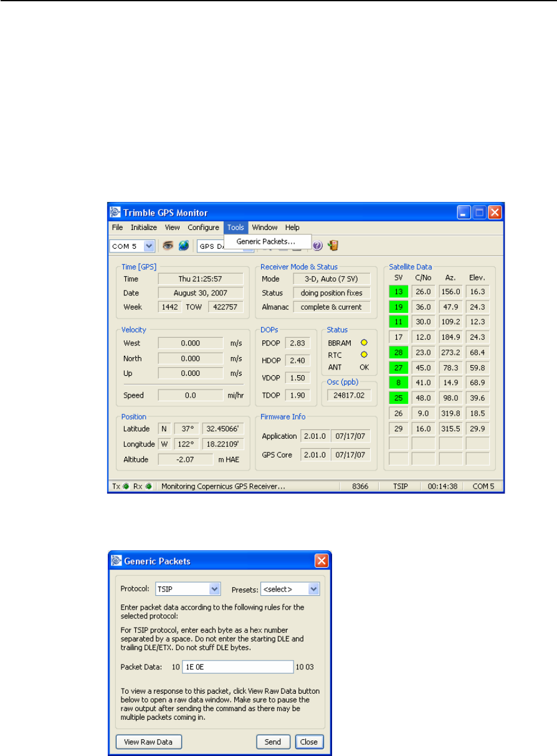Click the exit door icon in toolbar
557x756 pixels.
pos(333,246)
